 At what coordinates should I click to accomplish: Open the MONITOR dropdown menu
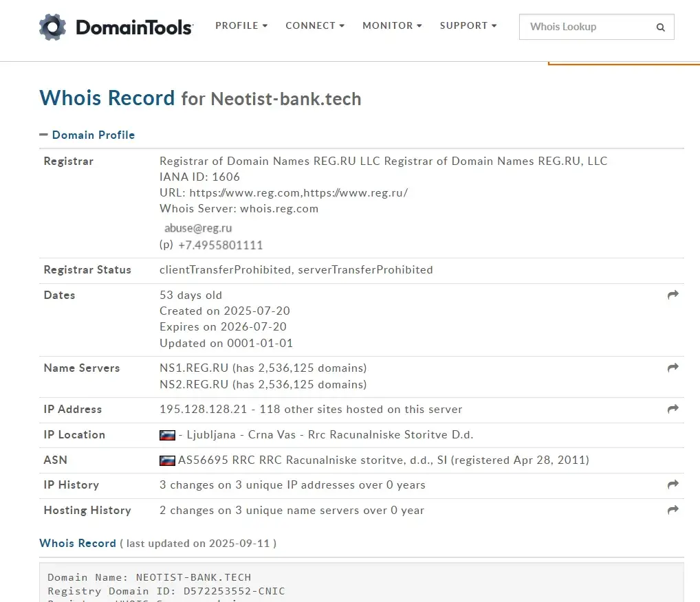pos(392,26)
